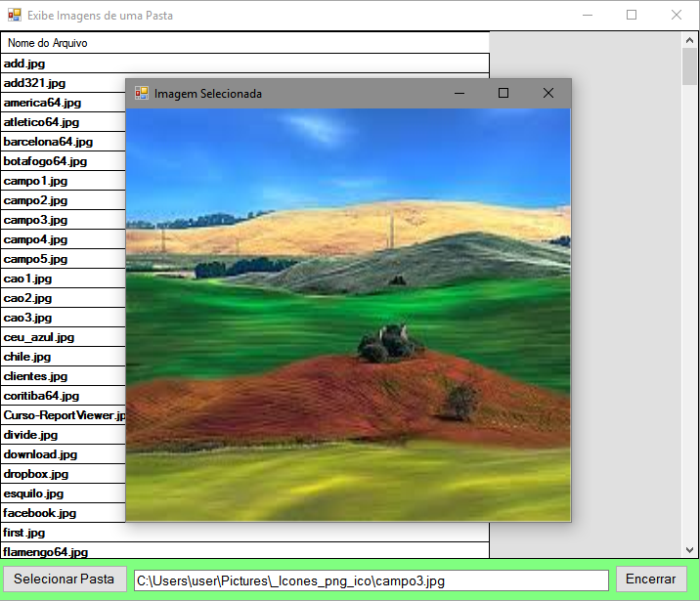
Task: Click the folder path input field
Action: tap(371, 580)
